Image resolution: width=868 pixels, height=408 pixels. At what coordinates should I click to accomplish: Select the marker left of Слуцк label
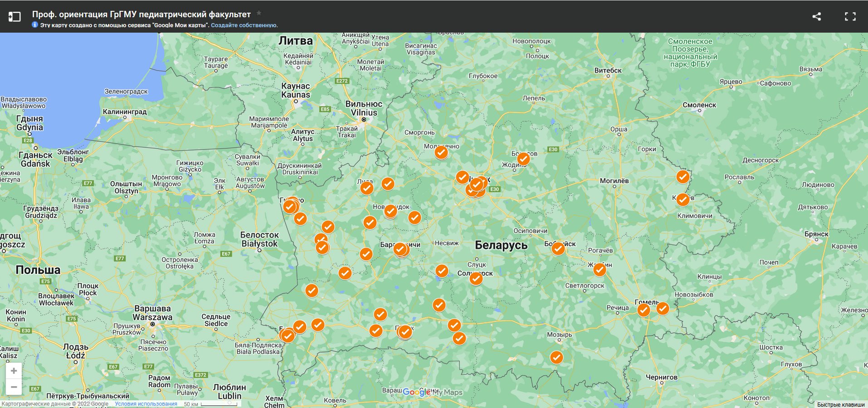(x=442, y=271)
